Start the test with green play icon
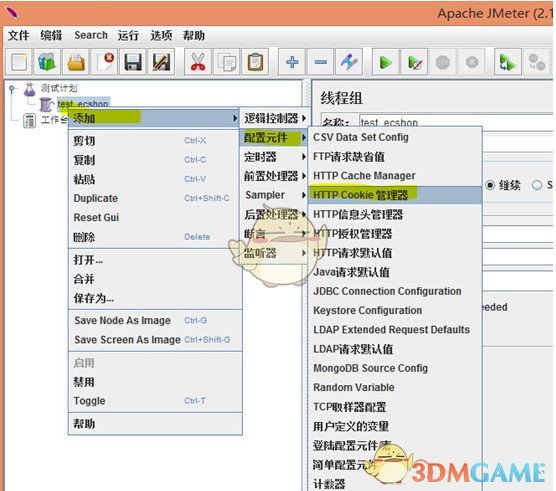The width and height of the screenshot is (556, 491). tap(385, 62)
